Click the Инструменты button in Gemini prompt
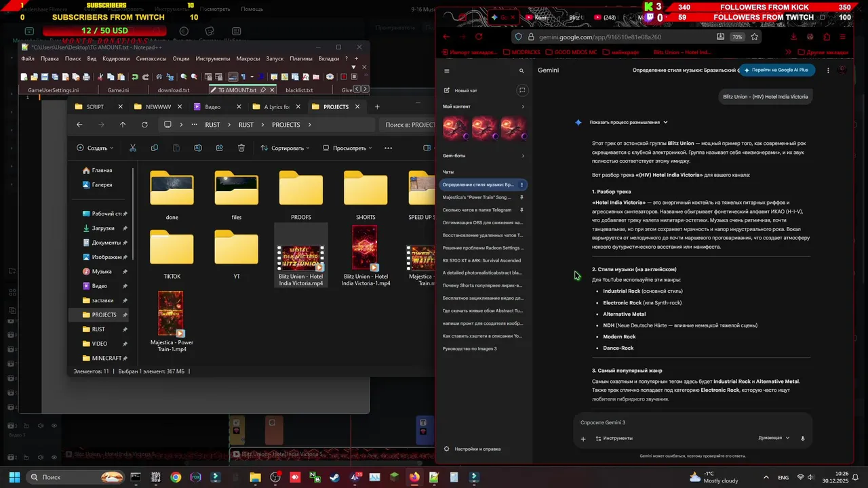 click(614, 439)
